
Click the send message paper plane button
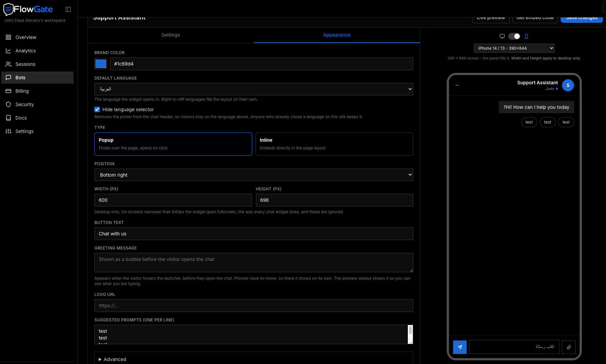460,347
